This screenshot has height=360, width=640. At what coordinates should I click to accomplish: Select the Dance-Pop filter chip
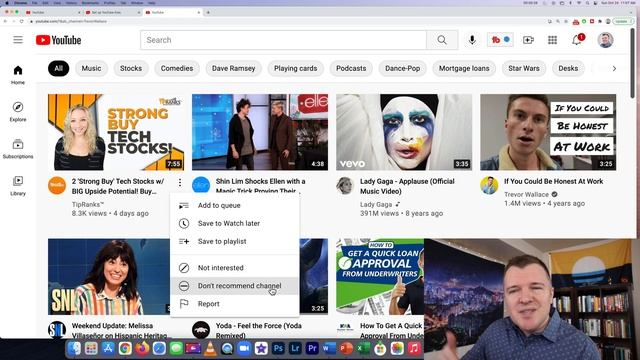(x=402, y=68)
